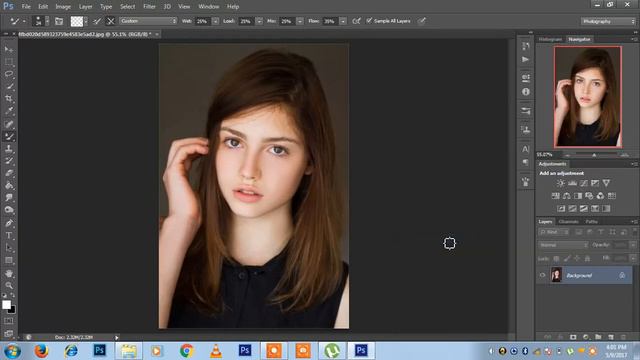Toggle Quick Mask mode

click(9, 321)
